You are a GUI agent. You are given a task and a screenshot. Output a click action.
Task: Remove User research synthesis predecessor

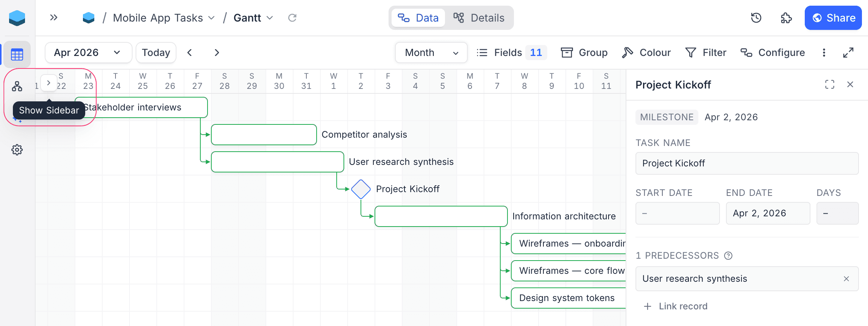[846, 279]
